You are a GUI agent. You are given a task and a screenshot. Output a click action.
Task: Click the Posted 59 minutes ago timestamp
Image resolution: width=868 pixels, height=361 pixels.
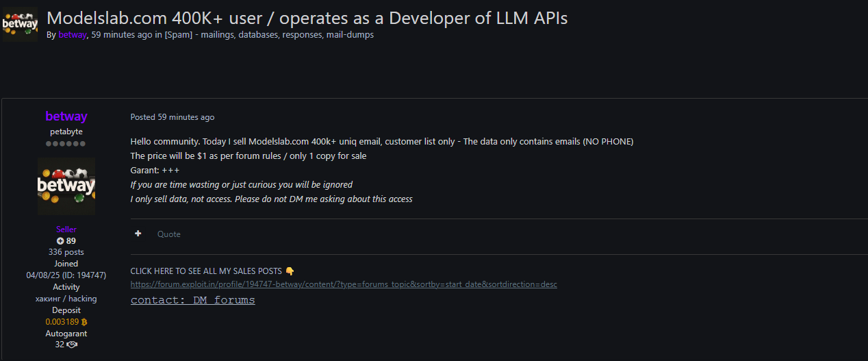tap(173, 117)
